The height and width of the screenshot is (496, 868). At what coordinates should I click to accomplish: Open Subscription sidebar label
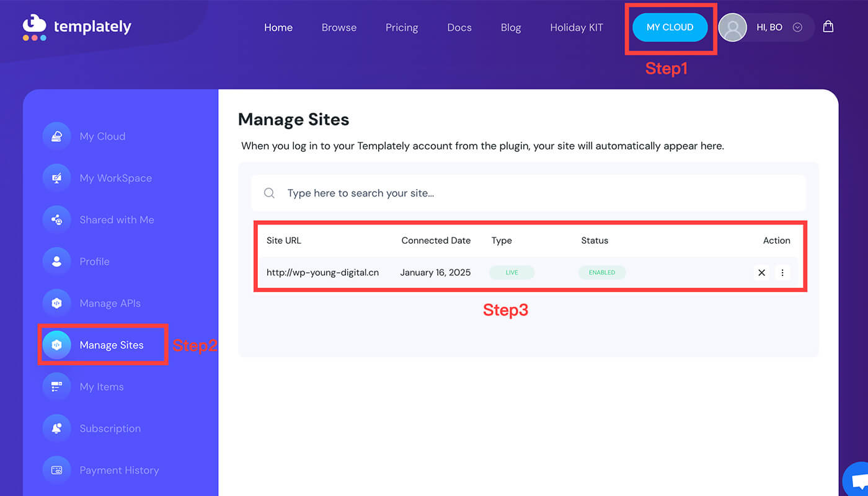110,428
